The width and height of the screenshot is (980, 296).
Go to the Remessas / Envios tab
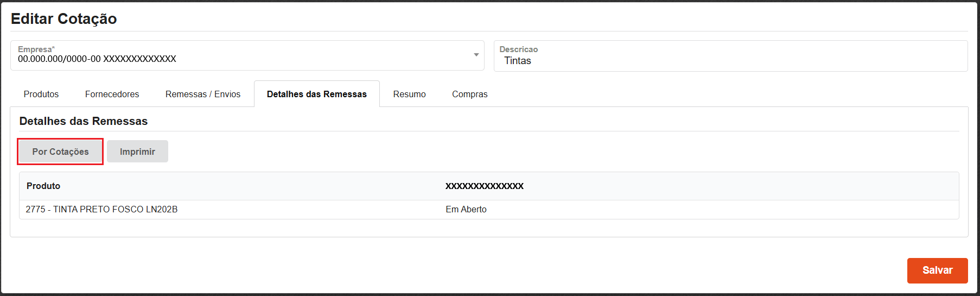[203, 94]
